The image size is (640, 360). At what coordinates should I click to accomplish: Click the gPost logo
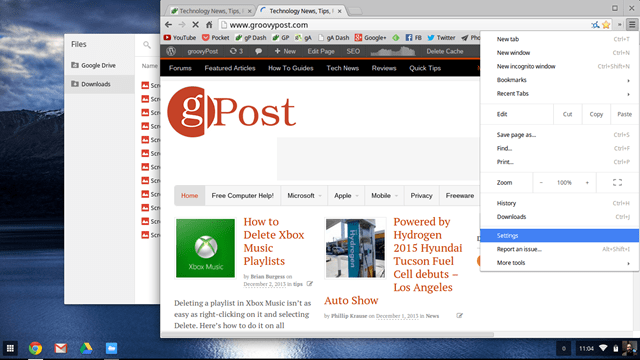click(231, 111)
